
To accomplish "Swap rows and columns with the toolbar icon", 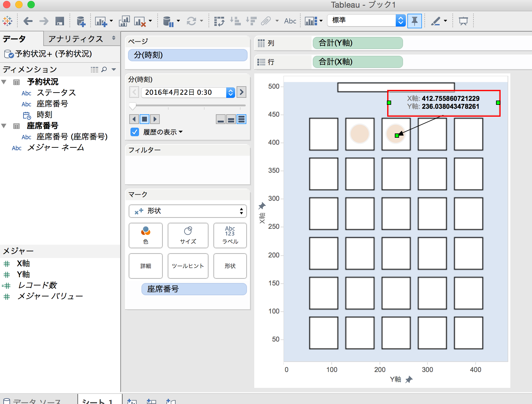I will click(x=219, y=21).
